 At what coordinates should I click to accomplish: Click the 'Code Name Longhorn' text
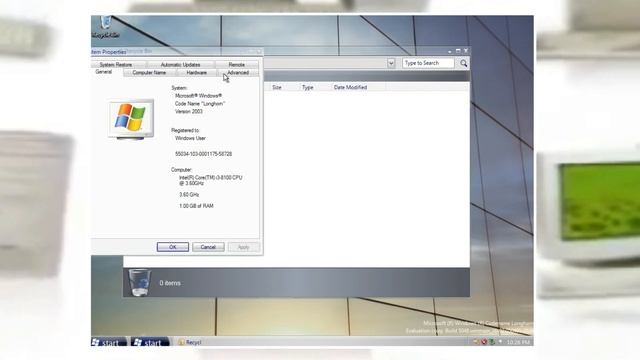(x=200, y=104)
